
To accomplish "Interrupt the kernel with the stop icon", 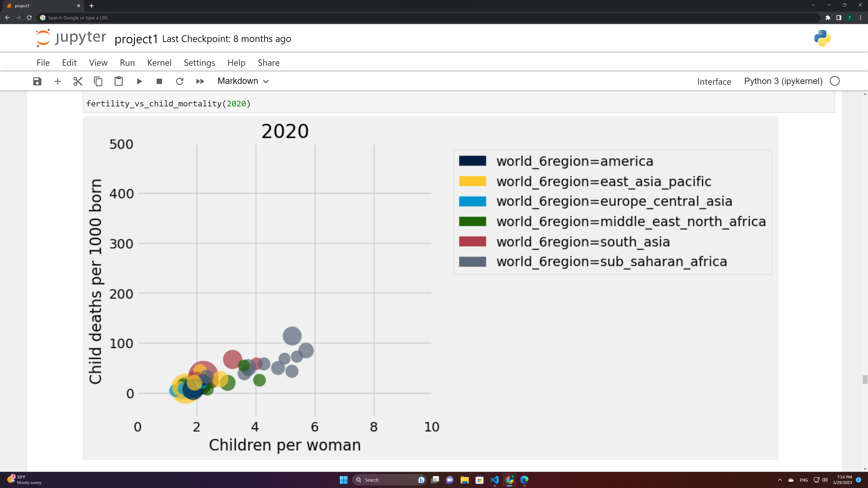I will [x=159, y=81].
